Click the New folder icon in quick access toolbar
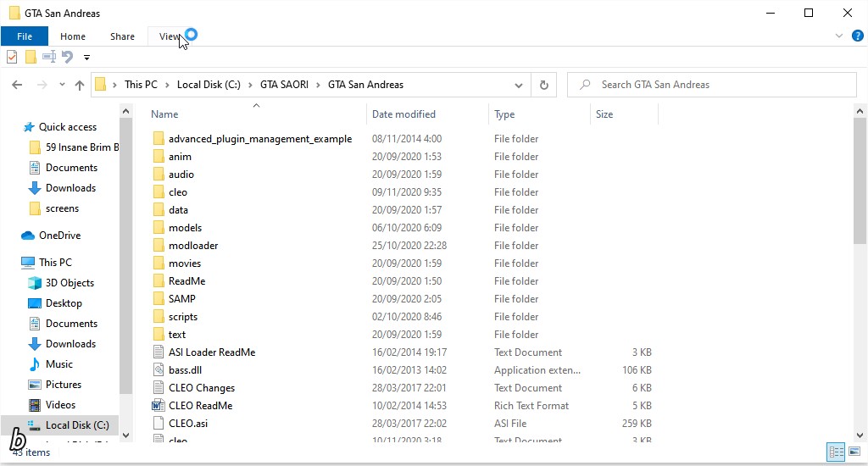Screen dimensions: 868x466 pyautogui.click(x=31, y=57)
